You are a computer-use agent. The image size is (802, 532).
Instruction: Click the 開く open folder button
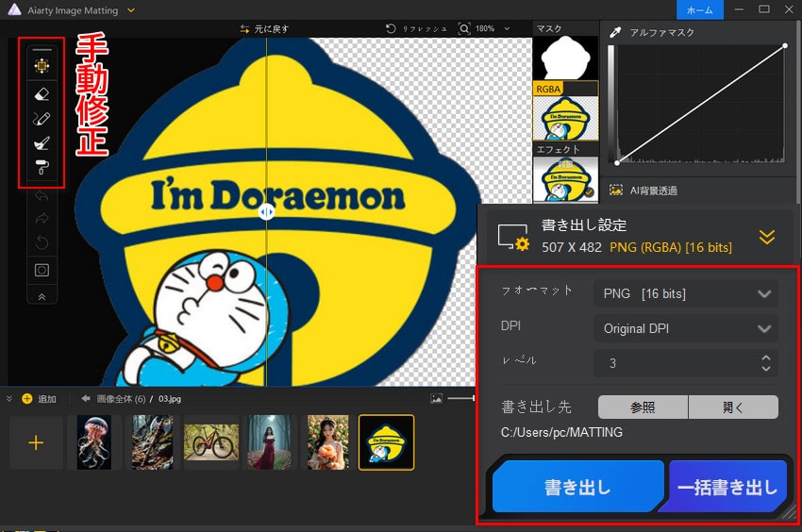pos(733,407)
